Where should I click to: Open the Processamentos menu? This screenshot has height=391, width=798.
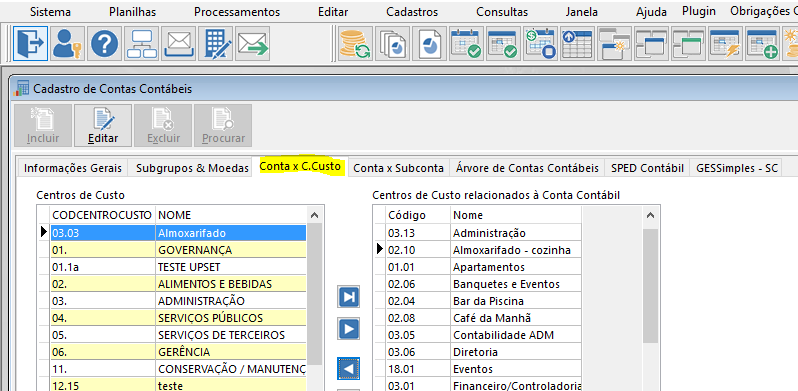(x=237, y=12)
